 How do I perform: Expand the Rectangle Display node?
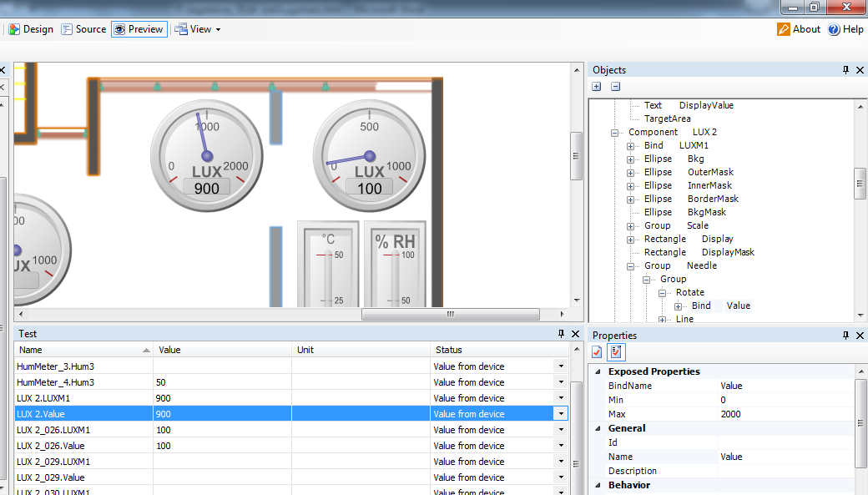(630, 240)
